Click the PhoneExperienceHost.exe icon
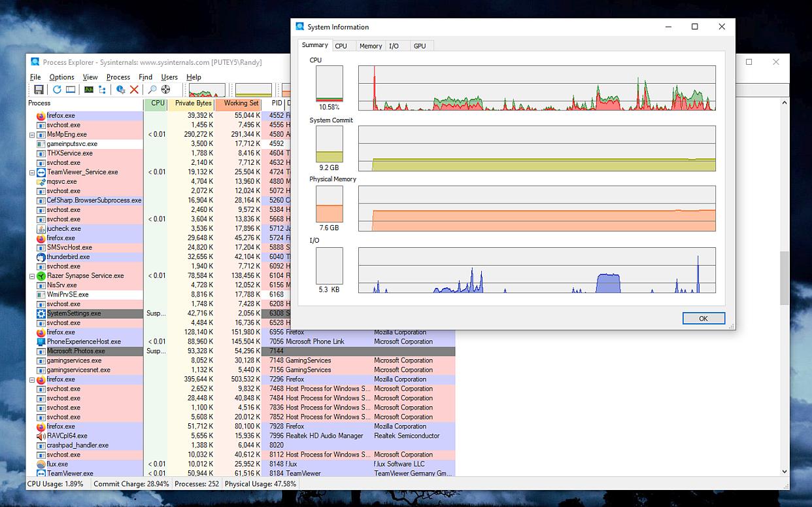The width and height of the screenshot is (812, 507). [x=41, y=341]
